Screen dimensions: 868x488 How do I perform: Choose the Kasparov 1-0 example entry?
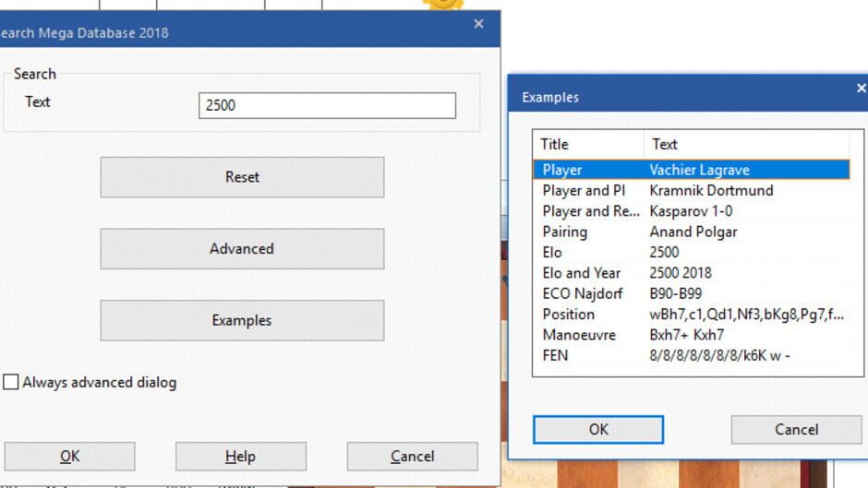tap(692, 211)
